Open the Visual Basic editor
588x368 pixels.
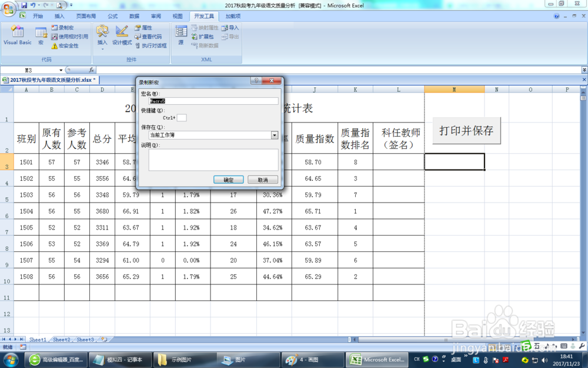coord(17,35)
